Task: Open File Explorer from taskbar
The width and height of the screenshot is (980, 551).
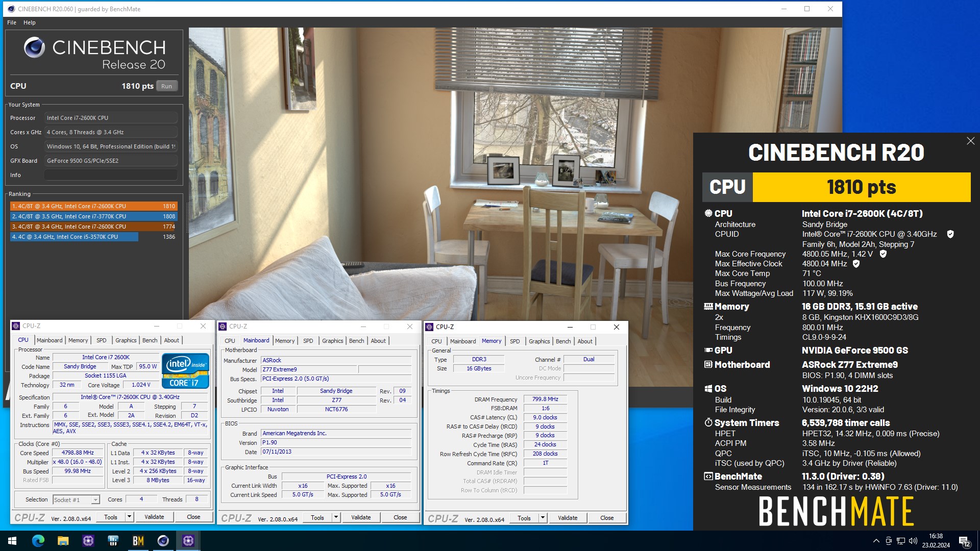Action: click(x=63, y=541)
